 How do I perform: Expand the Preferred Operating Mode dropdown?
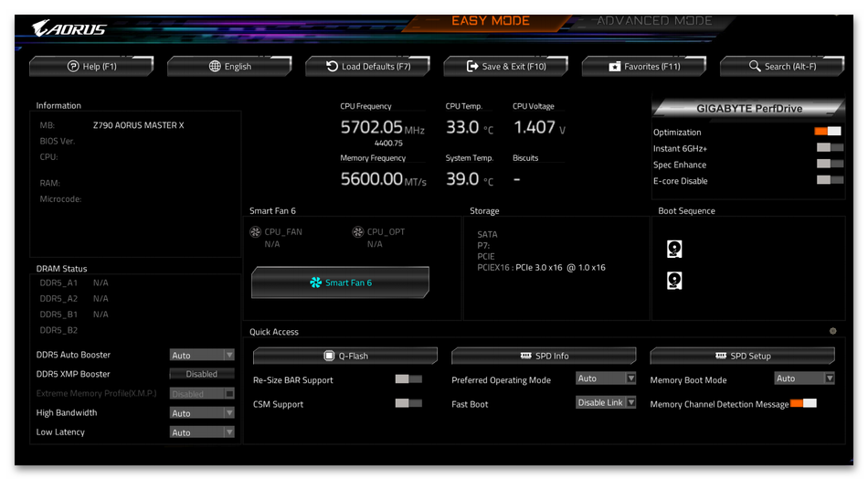(x=606, y=379)
